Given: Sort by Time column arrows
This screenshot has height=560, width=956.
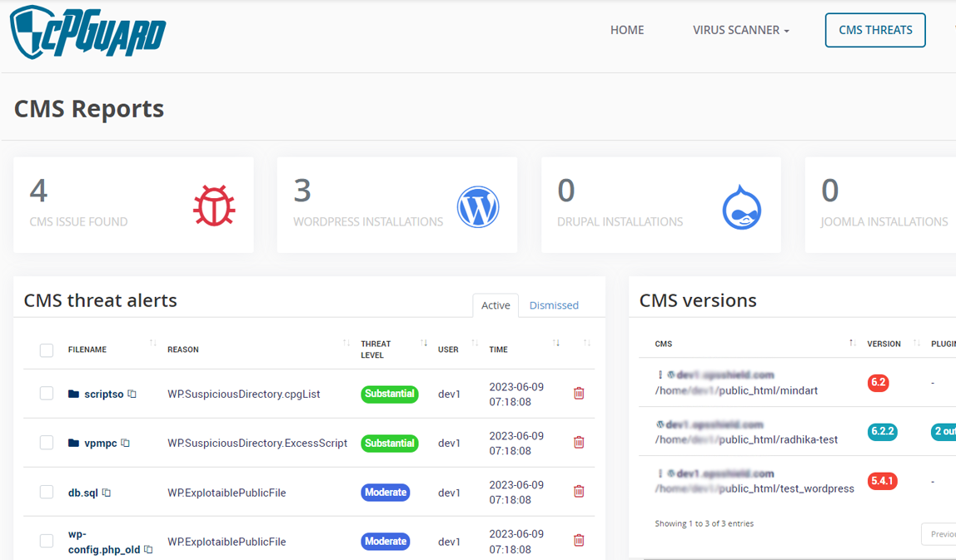Looking at the screenshot, I should tap(556, 343).
